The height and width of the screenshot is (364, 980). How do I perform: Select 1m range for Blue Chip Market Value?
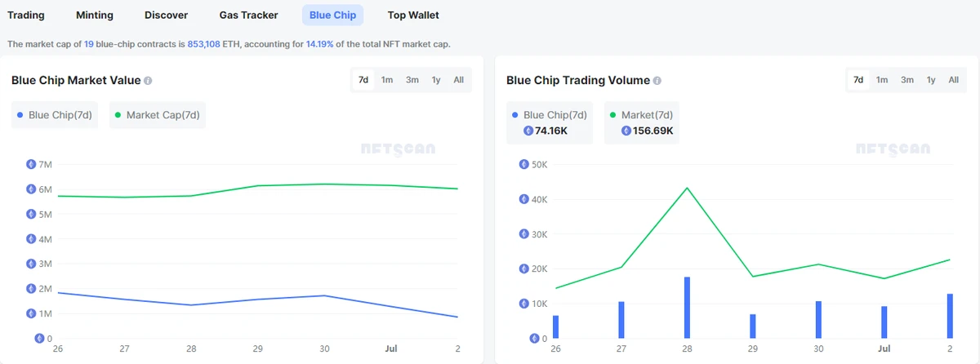(387, 80)
